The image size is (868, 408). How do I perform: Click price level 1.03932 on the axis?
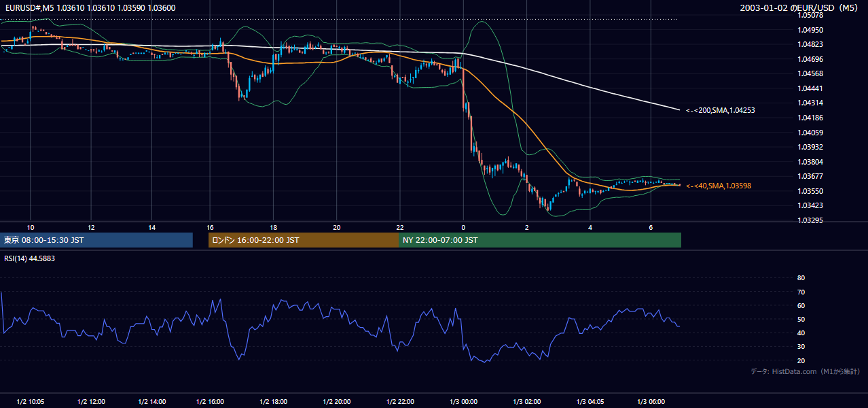tap(810, 148)
